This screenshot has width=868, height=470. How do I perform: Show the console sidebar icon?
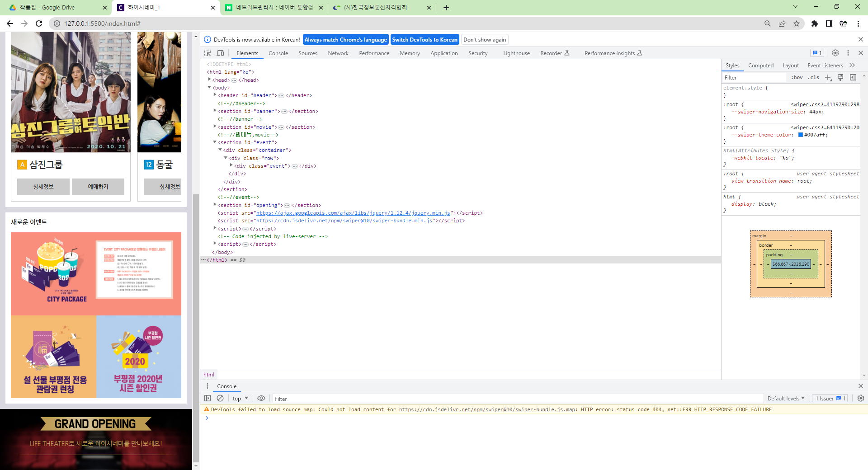click(x=208, y=398)
